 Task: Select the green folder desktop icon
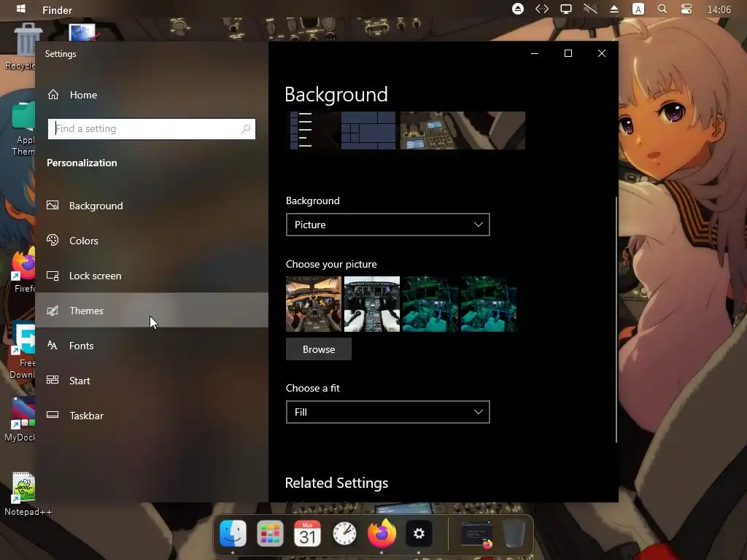point(23,128)
